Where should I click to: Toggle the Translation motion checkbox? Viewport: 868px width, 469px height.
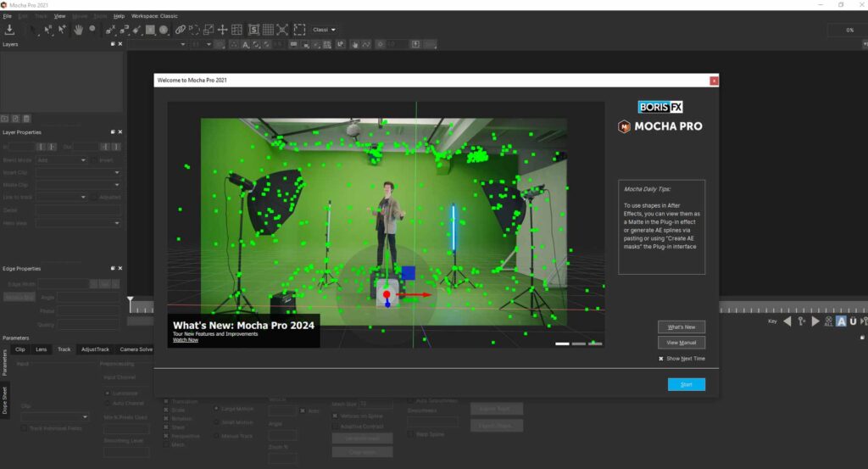[x=166, y=401]
